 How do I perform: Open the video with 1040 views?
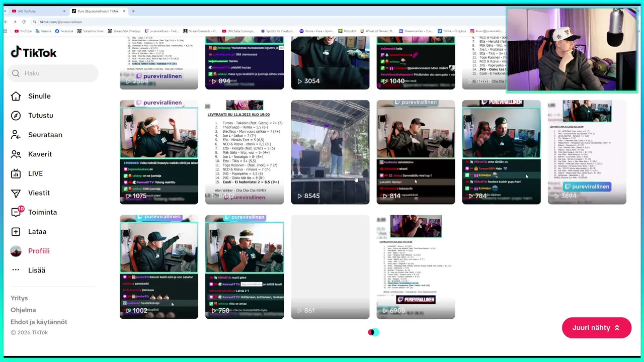click(x=416, y=63)
